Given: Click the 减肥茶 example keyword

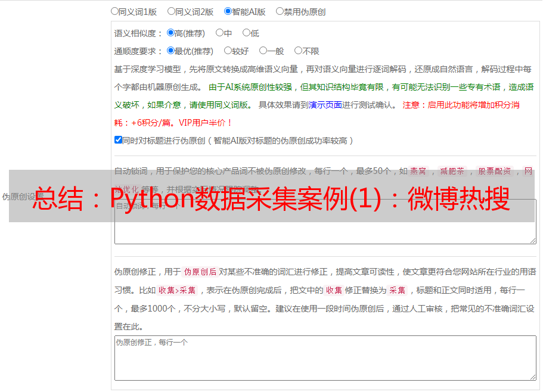Looking at the screenshot, I should pyautogui.click(x=452, y=171).
